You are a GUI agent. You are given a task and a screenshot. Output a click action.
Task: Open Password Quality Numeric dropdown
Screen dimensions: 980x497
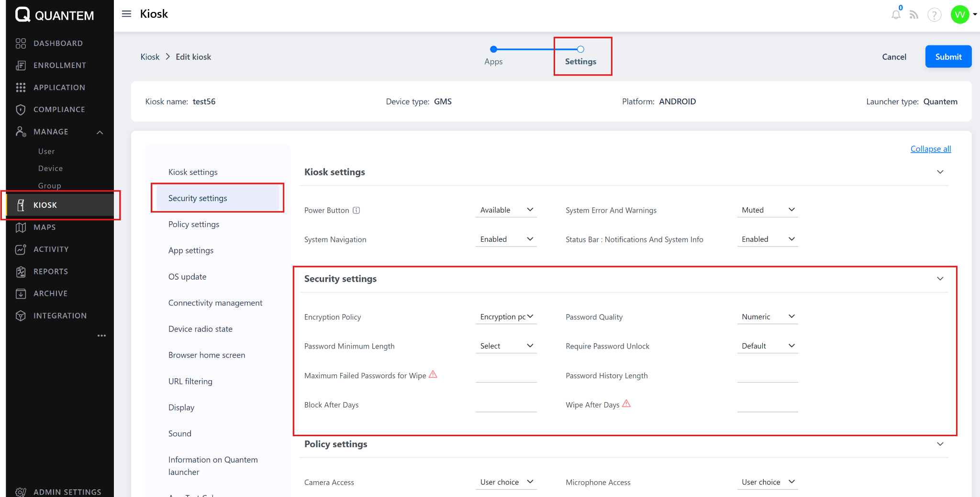pos(768,316)
